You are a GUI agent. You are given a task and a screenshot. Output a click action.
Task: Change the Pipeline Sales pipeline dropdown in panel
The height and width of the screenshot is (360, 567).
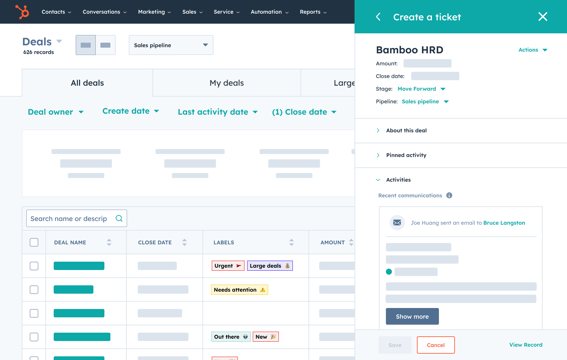[425, 102]
